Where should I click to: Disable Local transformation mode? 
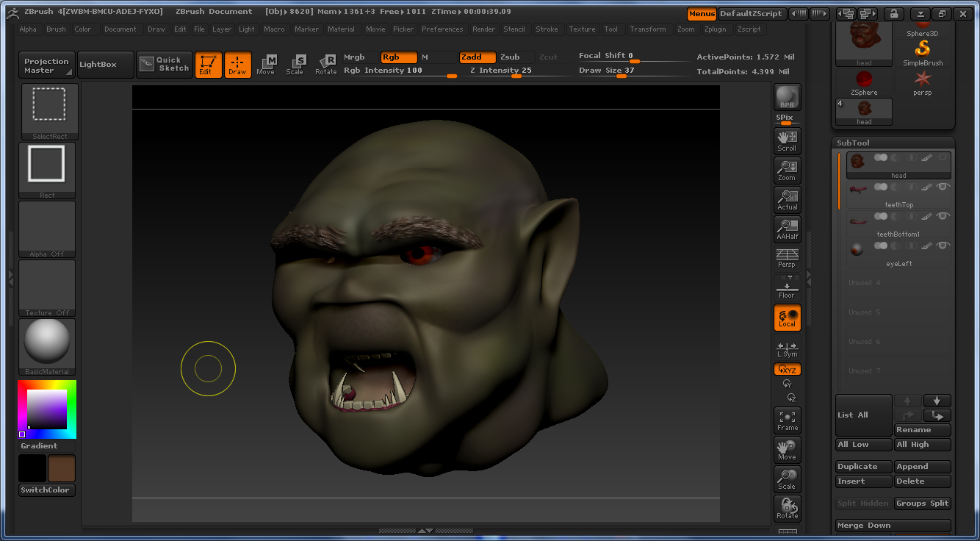pyautogui.click(x=787, y=318)
